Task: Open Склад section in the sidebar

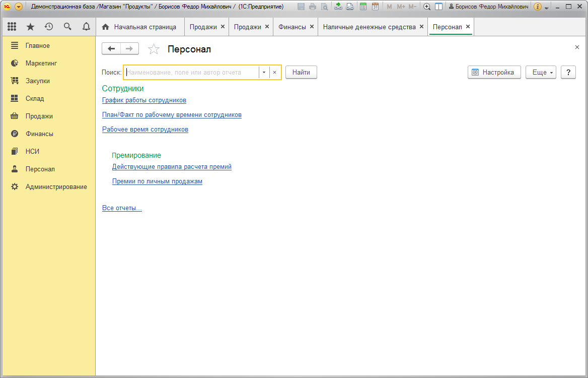Action: point(49,99)
